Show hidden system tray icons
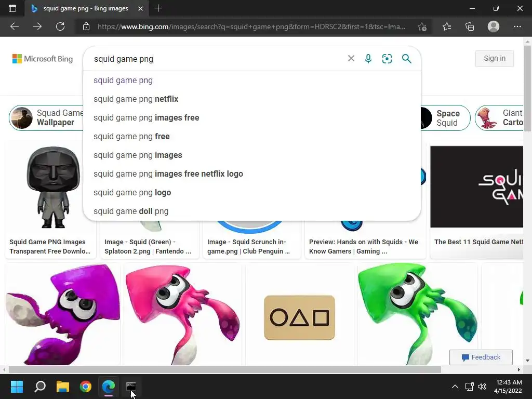532x399 pixels. (455, 387)
